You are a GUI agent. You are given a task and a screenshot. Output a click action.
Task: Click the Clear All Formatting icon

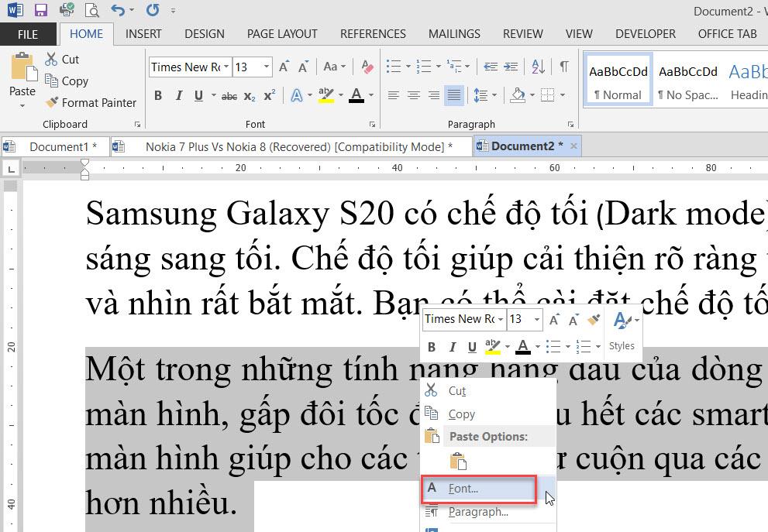[x=367, y=67]
